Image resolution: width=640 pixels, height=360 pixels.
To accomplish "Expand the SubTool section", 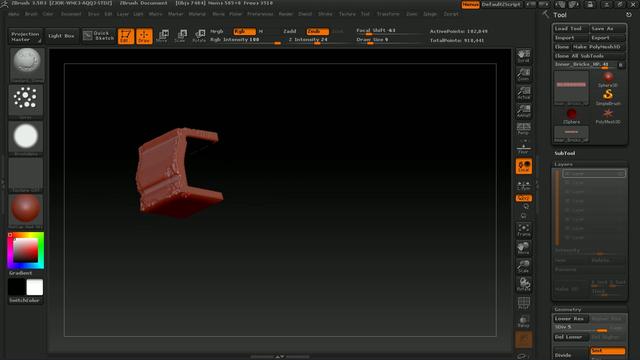I will pos(564,153).
